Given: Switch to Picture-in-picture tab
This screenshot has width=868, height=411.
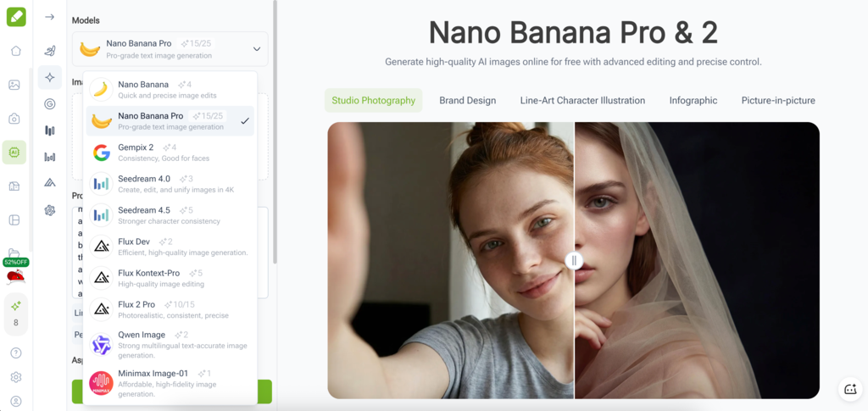Looking at the screenshot, I should pos(778,100).
